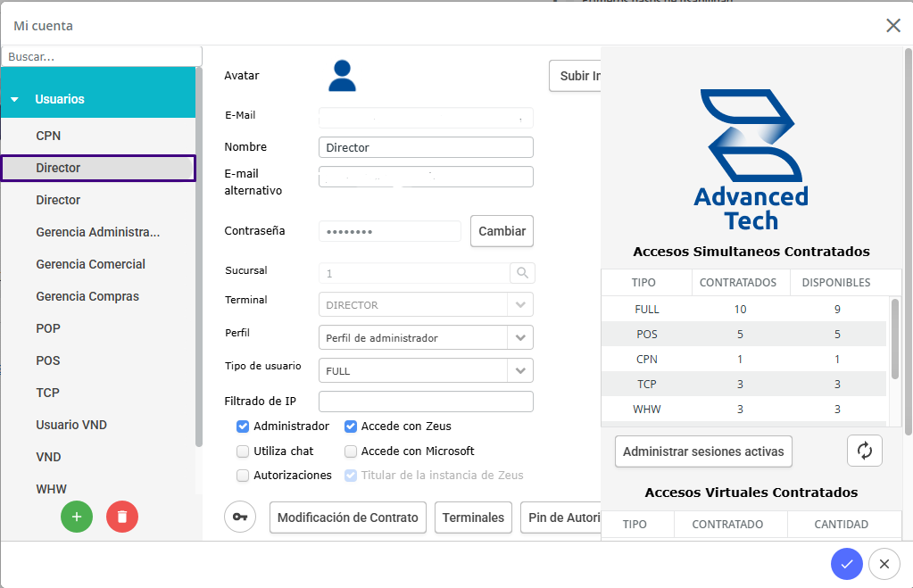Cancel with the round X button
The image size is (913, 588).
point(884,564)
